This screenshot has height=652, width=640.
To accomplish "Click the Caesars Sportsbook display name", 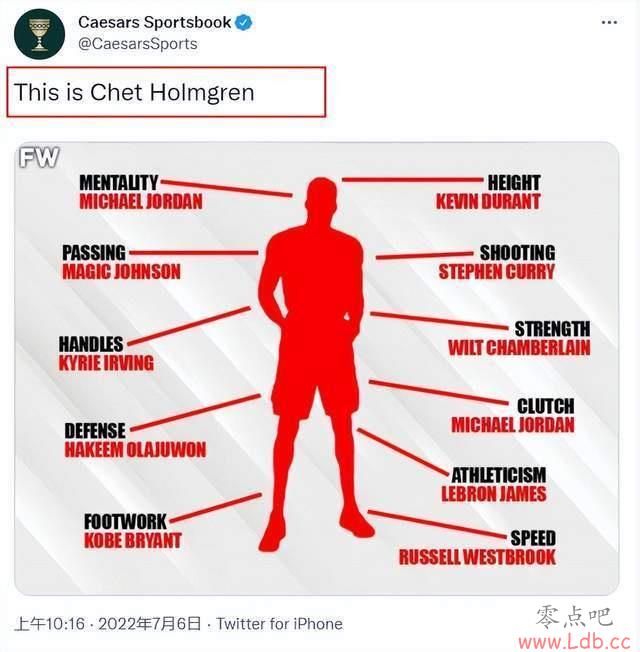I will pyautogui.click(x=154, y=22).
